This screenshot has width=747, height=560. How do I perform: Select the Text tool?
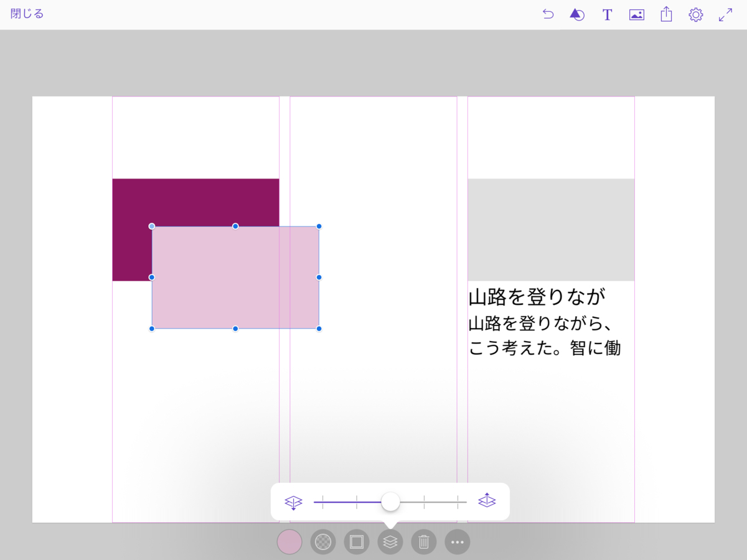(x=607, y=14)
